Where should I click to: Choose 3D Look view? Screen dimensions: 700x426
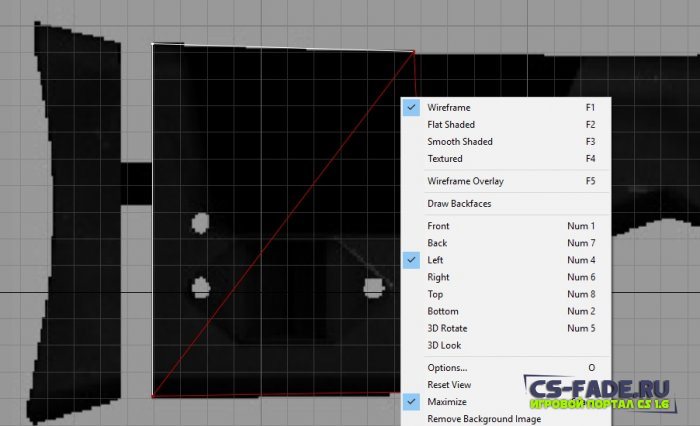pos(506,345)
